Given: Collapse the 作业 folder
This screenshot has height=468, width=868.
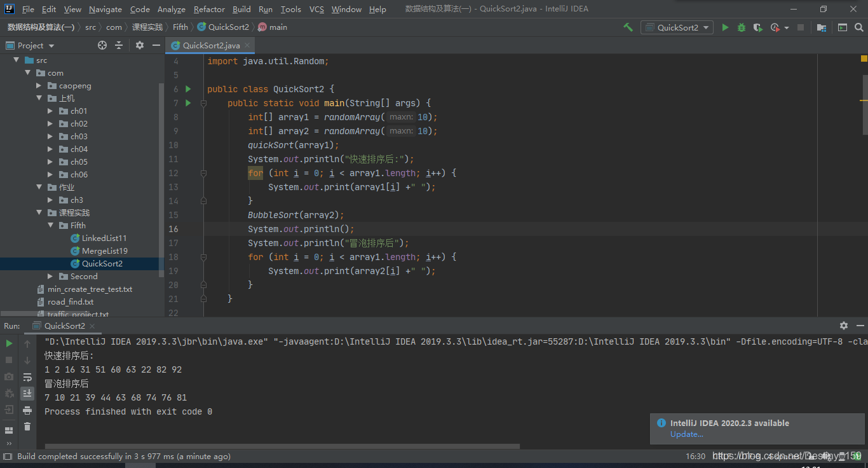Looking at the screenshot, I should point(39,187).
